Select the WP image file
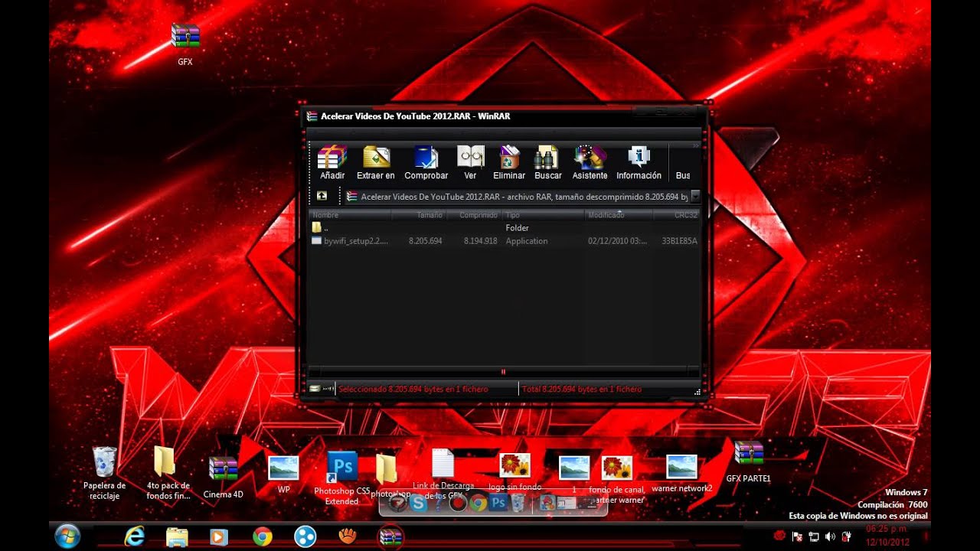980x551 pixels. tap(283, 474)
